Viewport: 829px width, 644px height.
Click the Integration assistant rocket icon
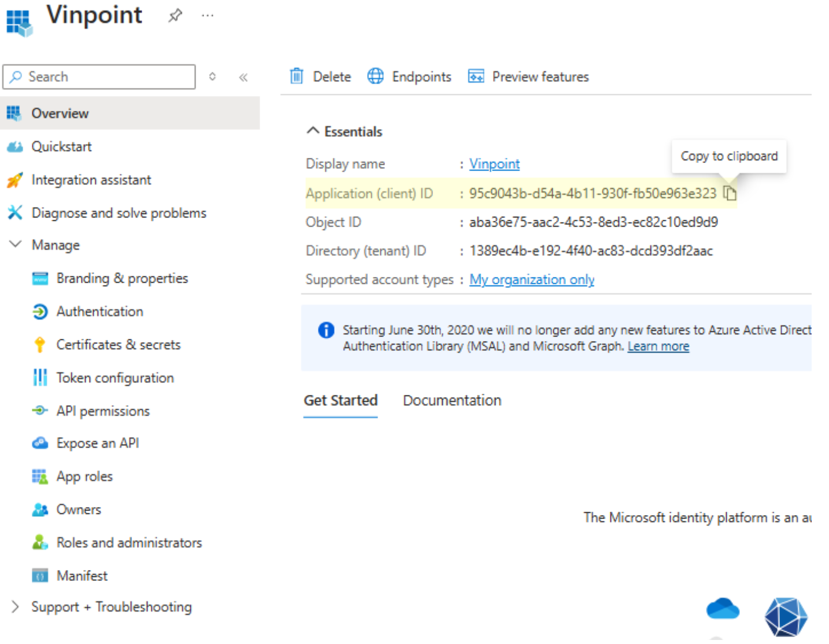(14, 180)
